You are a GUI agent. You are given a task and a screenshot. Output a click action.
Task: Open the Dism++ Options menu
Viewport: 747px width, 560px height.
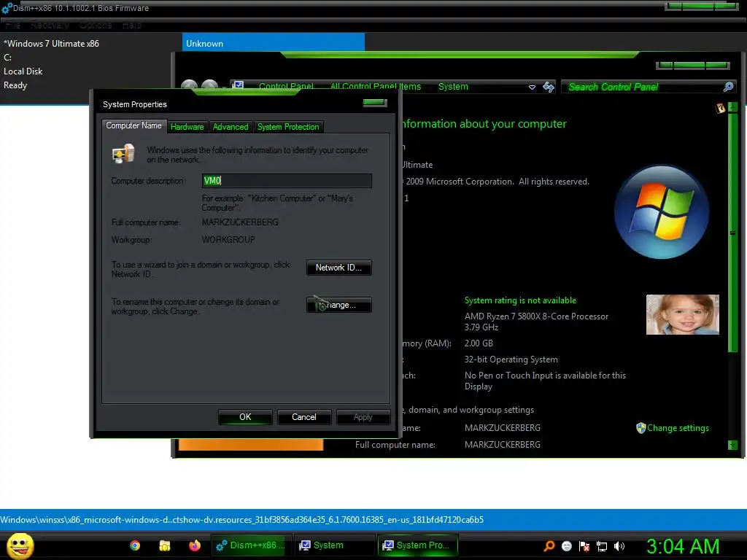pos(96,25)
